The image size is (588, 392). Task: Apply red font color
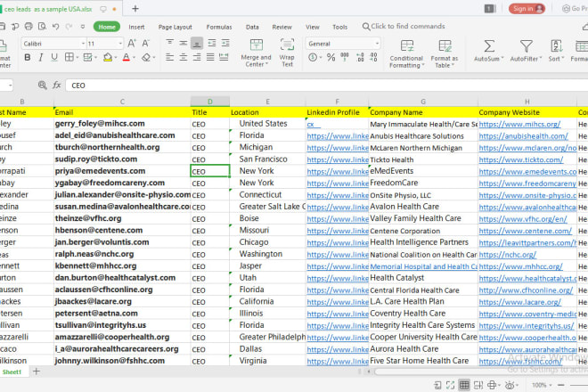[x=126, y=57]
